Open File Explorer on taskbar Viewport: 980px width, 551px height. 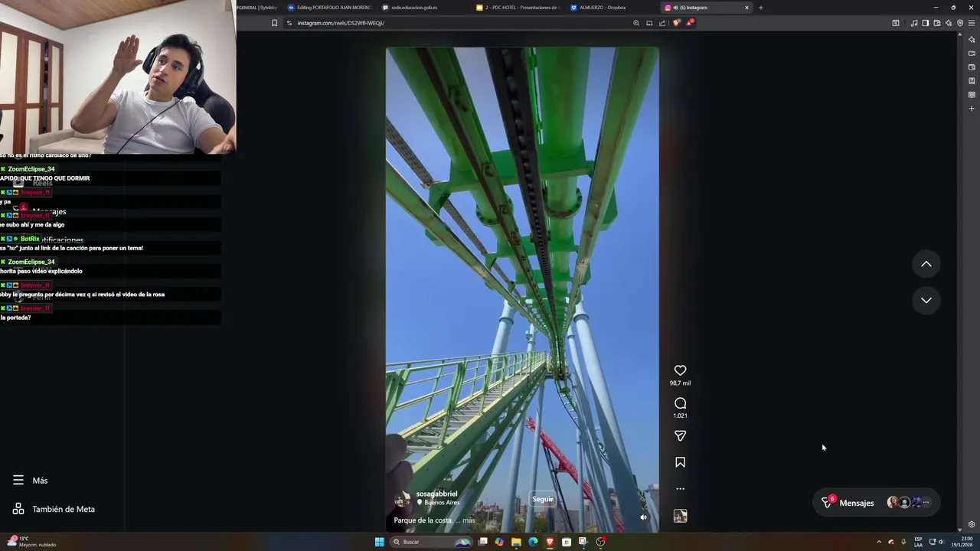point(516,542)
